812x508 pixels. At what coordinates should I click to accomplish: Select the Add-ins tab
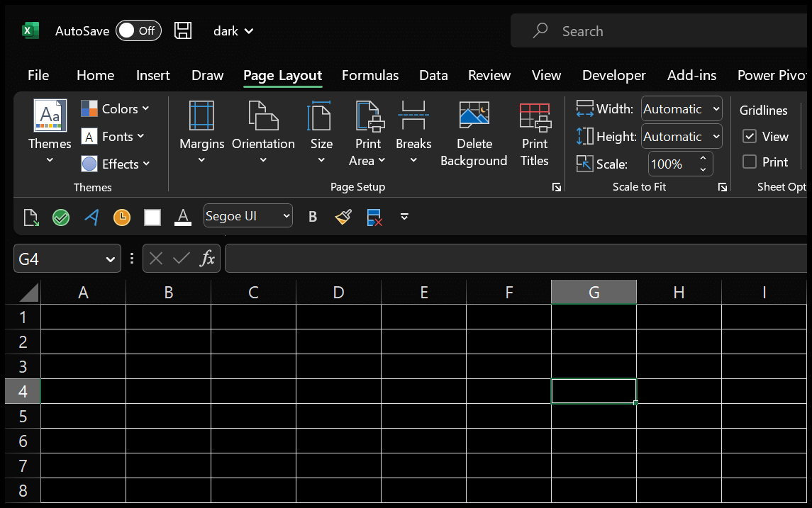[x=691, y=76]
